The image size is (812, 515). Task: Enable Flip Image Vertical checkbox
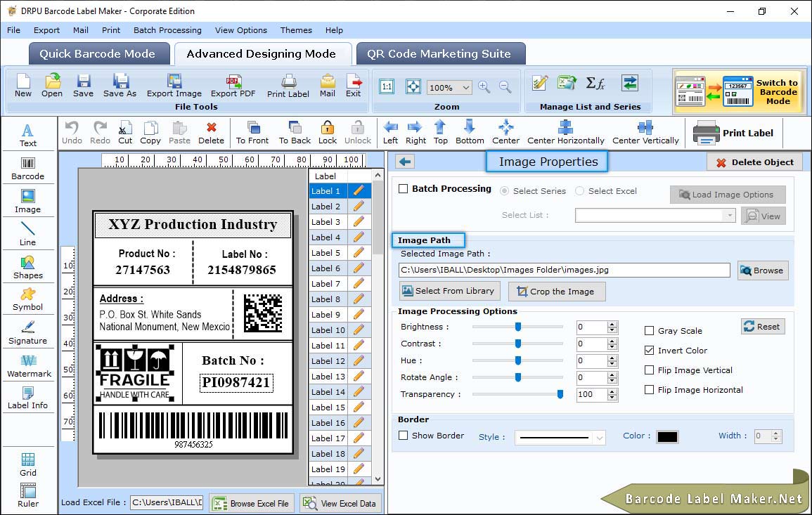pos(649,370)
